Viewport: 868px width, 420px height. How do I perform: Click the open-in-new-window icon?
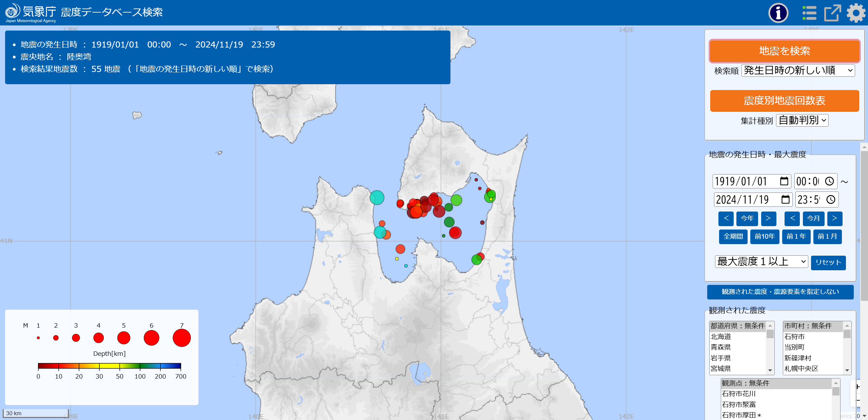[x=832, y=13]
